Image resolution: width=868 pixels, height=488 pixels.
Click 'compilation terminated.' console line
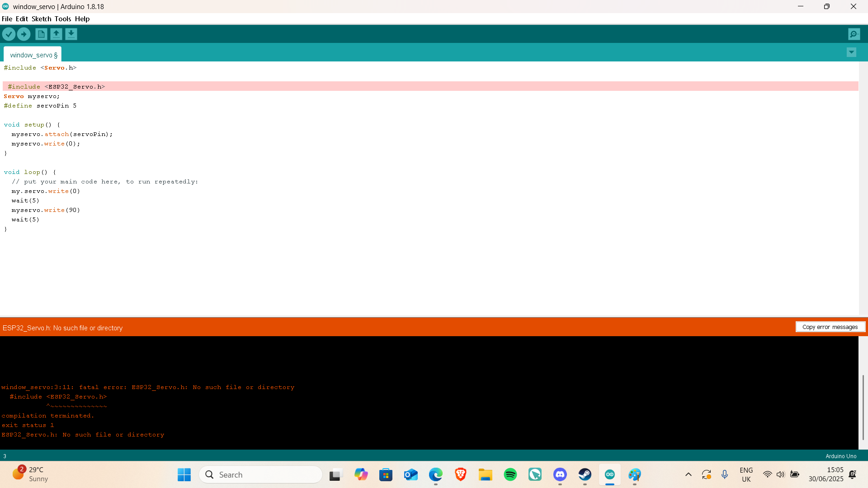48,416
